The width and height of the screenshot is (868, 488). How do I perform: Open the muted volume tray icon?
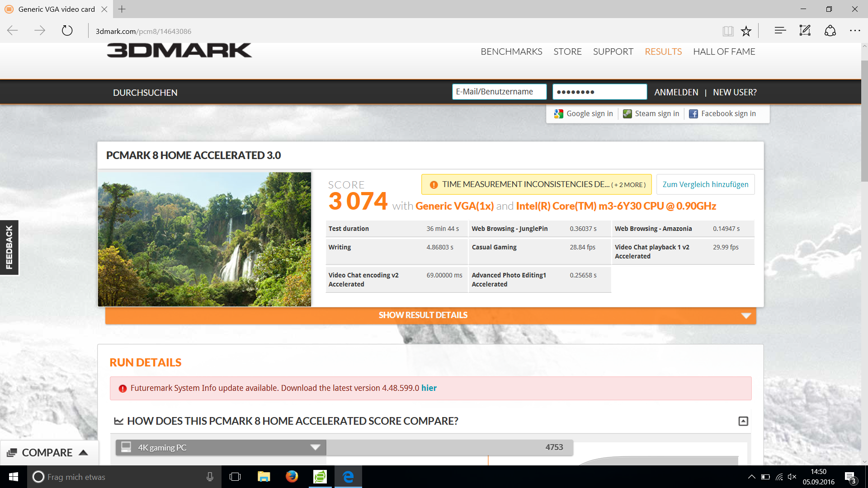[x=792, y=477]
